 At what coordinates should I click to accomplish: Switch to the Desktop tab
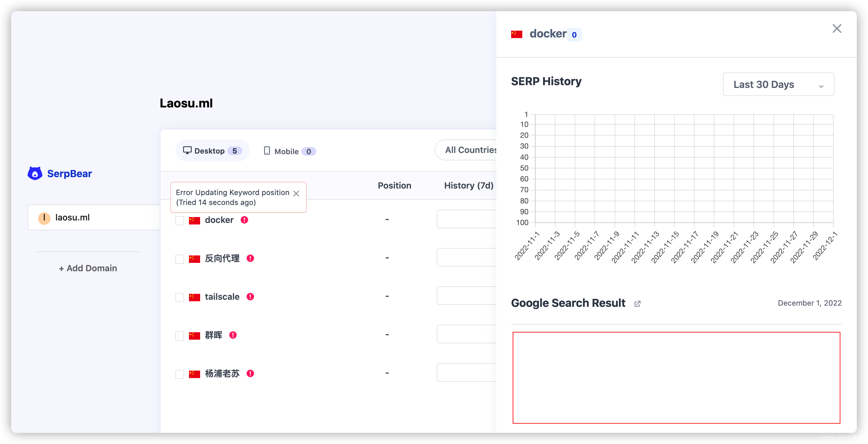(212, 151)
